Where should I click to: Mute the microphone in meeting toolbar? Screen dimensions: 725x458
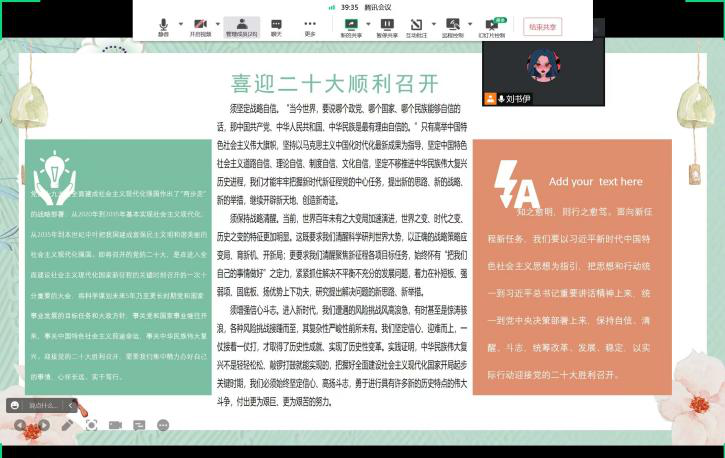pos(163,25)
